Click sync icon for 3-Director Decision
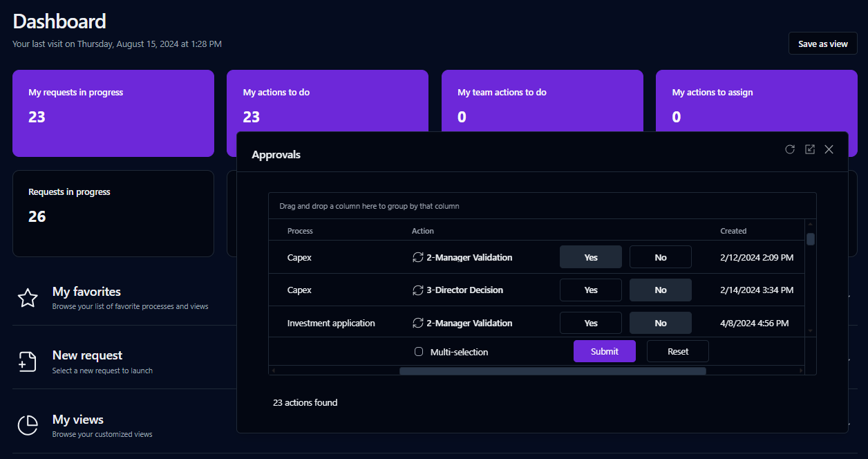The image size is (868, 459). 417,290
